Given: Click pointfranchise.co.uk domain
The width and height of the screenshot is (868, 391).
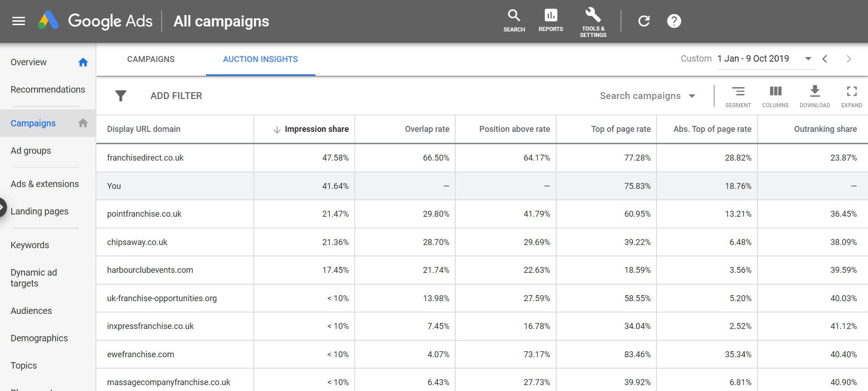Looking at the screenshot, I should (144, 214).
